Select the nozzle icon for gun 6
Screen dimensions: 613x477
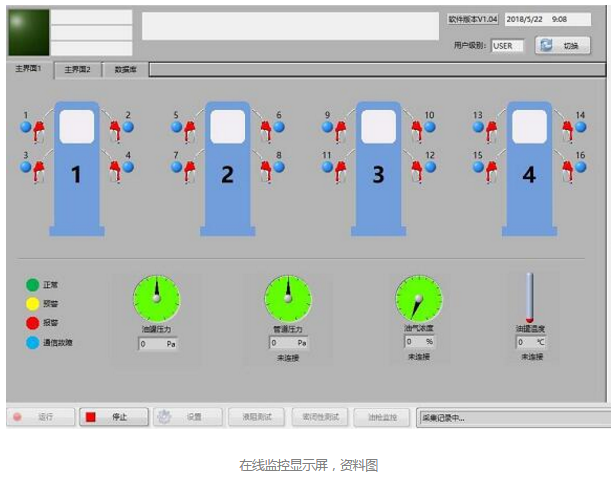click(x=264, y=128)
